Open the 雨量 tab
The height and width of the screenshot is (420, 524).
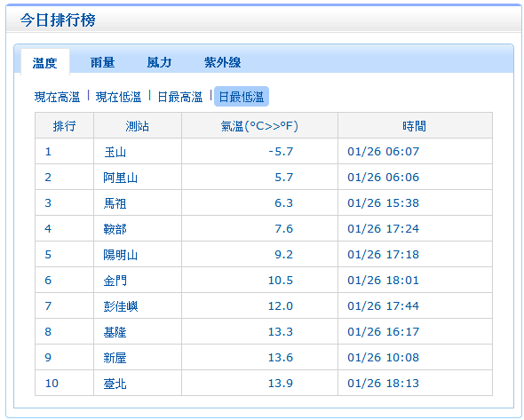coord(103,62)
